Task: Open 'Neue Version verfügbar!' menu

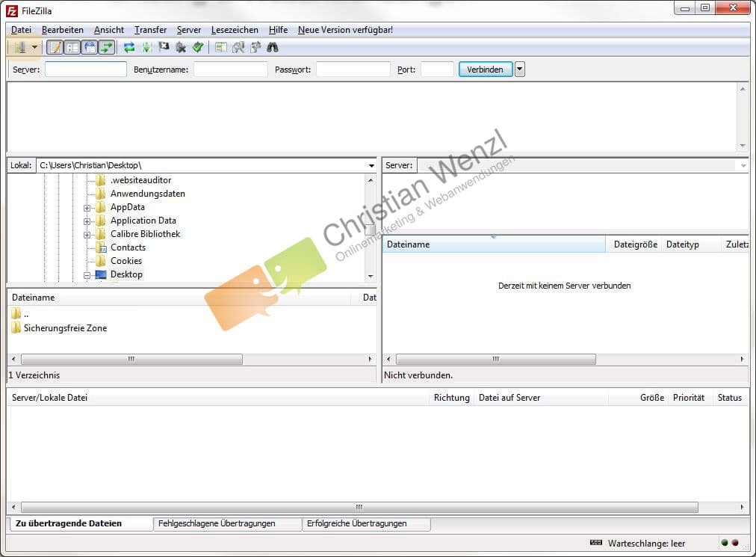Action: coord(345,30)
